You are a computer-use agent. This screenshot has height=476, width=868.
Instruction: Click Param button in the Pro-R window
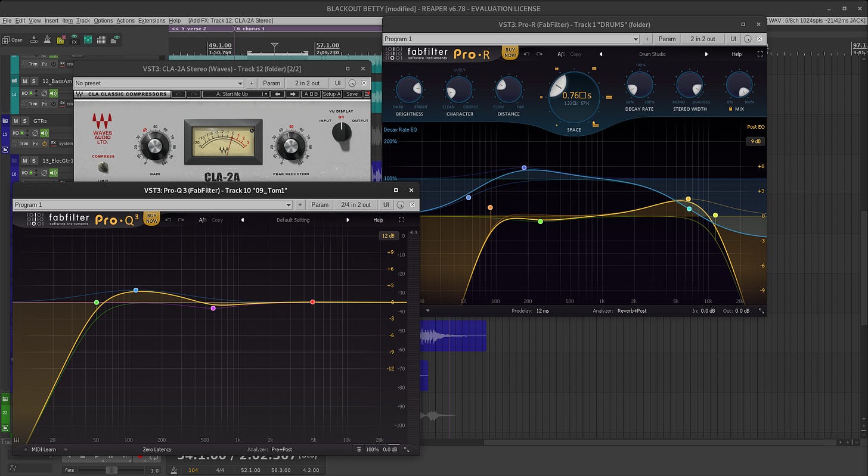(666, 39)
